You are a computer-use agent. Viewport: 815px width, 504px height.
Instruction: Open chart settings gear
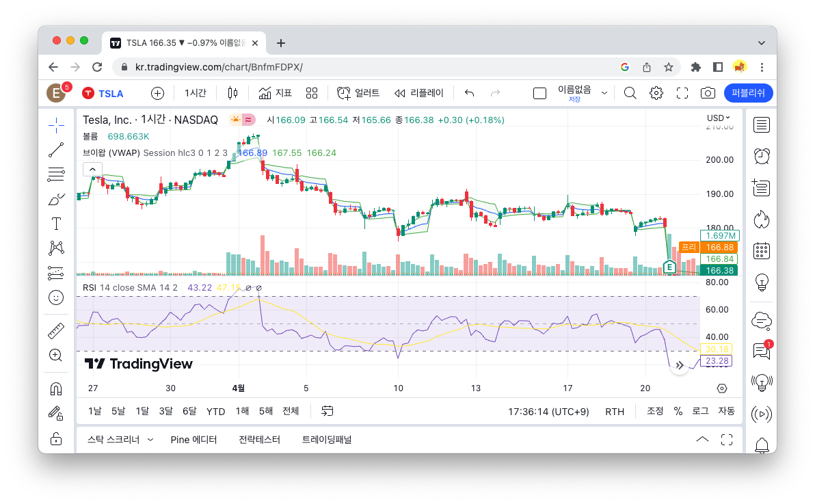click(656, 93)
